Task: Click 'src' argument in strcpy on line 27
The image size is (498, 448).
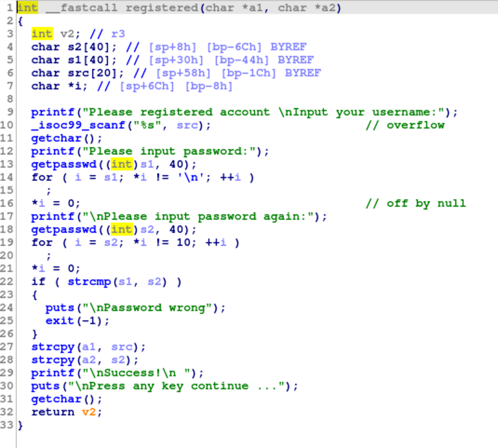Action: click(121, 346)
